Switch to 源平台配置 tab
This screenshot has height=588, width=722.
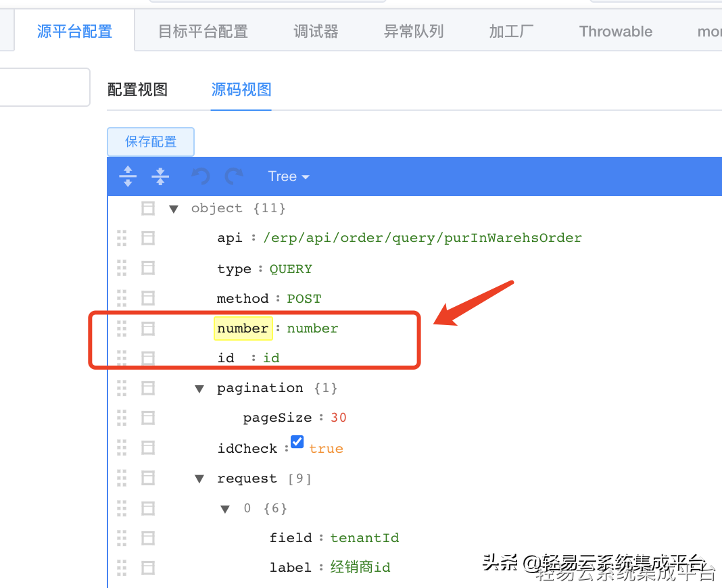click(74, 31)
